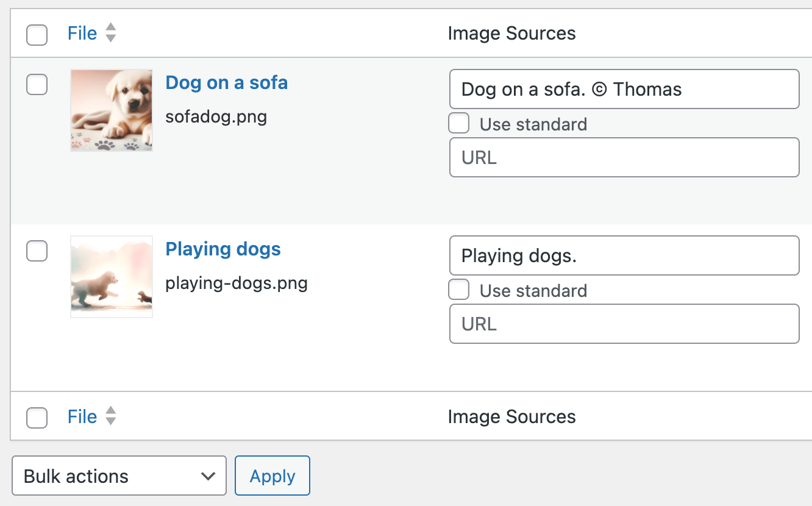
Task: Open the Dog on a sofa title link
Action: [226, 83]
